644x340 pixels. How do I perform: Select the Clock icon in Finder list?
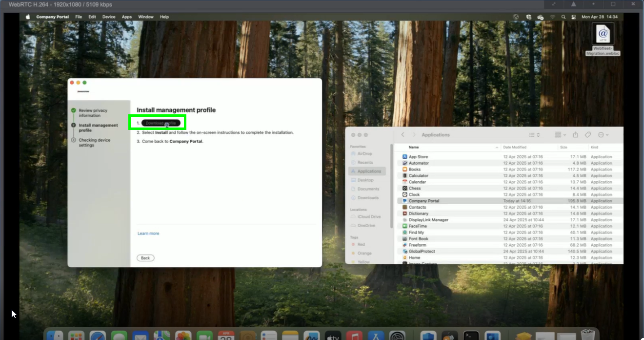pos(404,195)
